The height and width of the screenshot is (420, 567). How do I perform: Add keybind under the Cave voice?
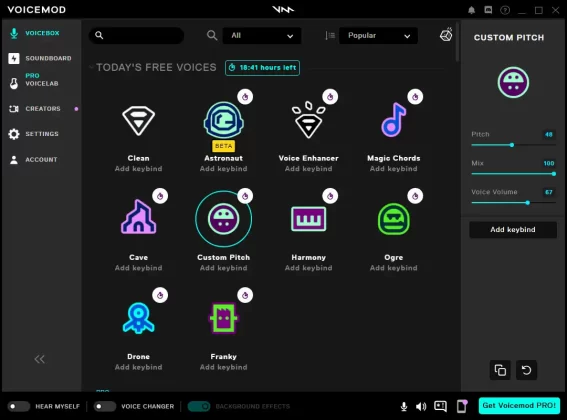coord(138,268)
